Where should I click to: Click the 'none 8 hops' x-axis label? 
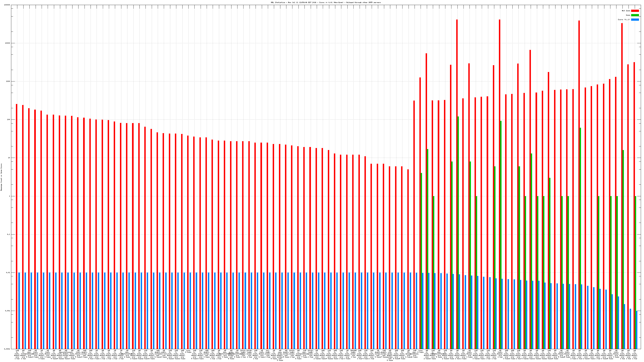[x=188, y=352]
